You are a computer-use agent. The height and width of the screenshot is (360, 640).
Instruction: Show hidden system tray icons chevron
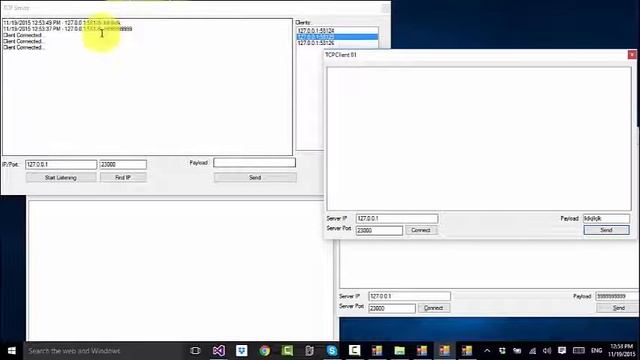tap(487, 351)
